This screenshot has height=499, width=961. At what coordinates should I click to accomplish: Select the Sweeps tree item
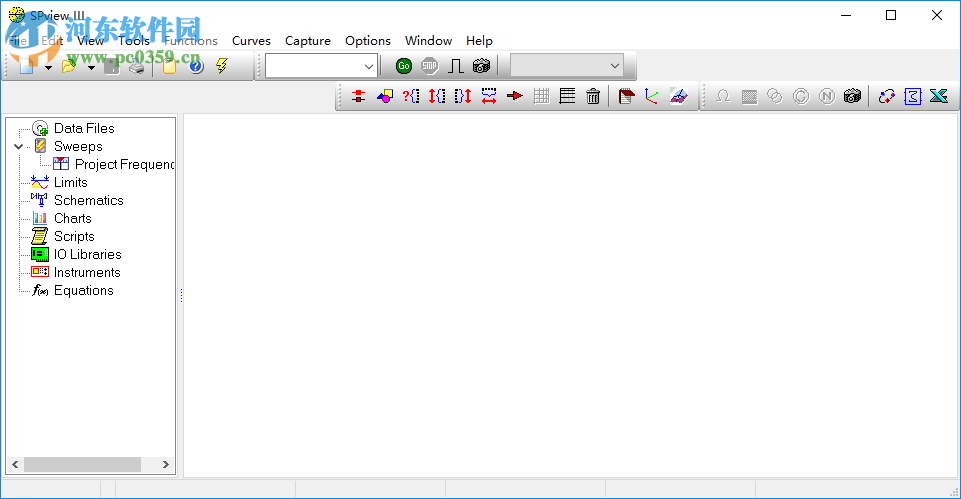tap(78, 147)
